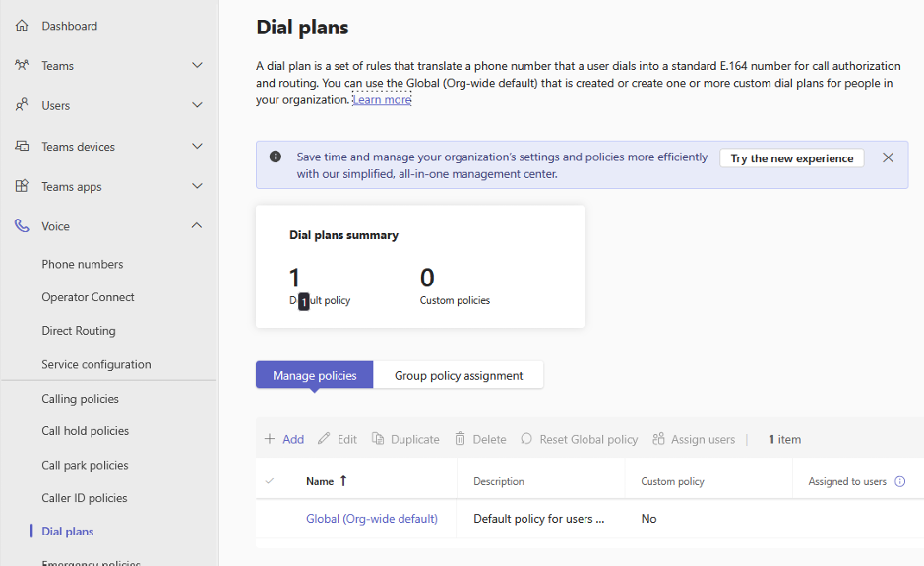The image size is (924, 566).
Task: Open Caller ID policies page
Action: coord(85,498)
